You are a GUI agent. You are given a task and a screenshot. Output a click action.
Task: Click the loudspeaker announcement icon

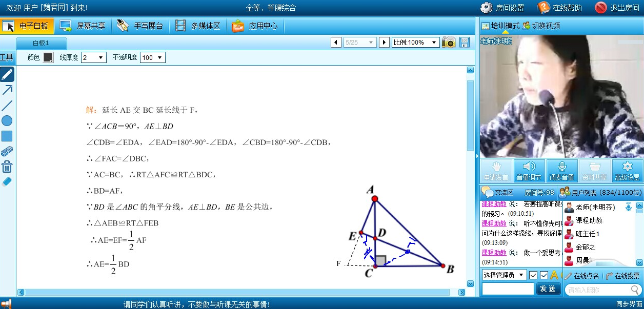pyautogui.click(x=6, y=303)
